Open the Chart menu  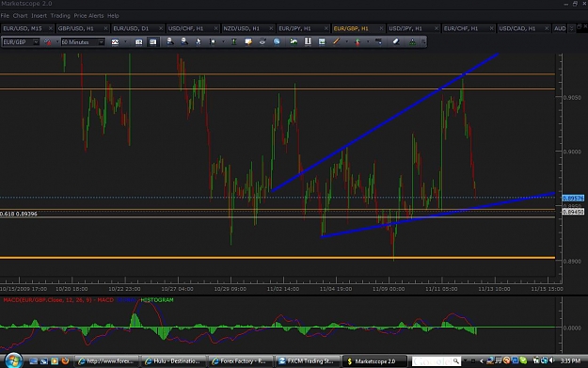[x=21, y=16]
